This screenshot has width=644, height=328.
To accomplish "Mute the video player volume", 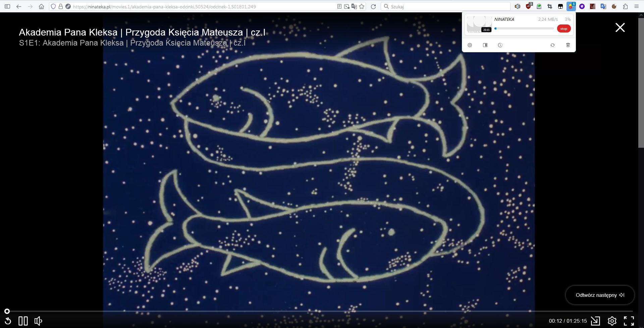I will (38, 321).
